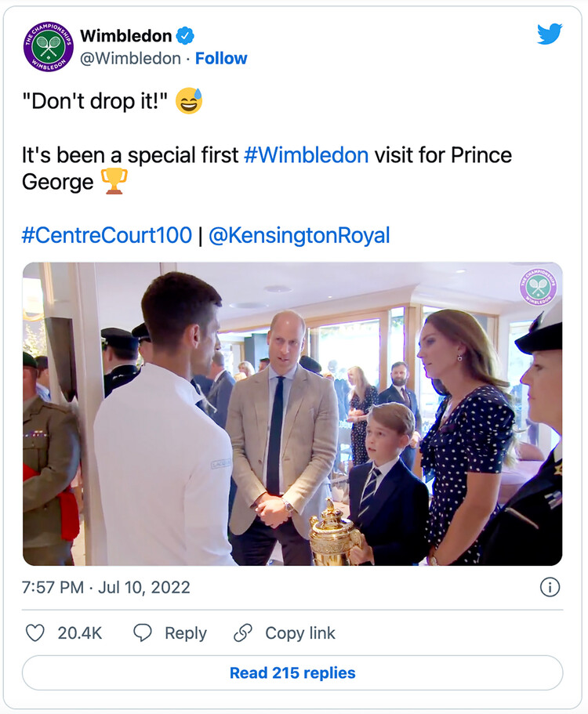Click the Wimbledon profile avatar

[48, 46]
